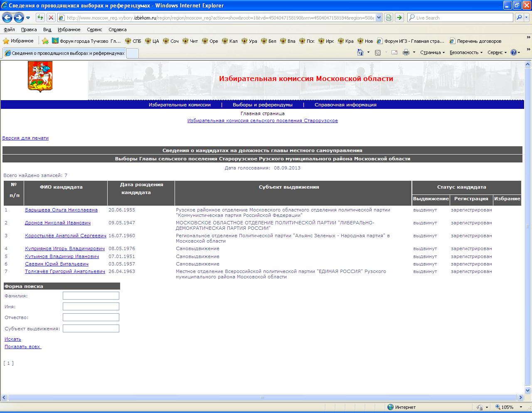Expand the Print options dropdown arrow
Image resolution: width=532 pixels, height=413 pixels.
tap(414, 52)
